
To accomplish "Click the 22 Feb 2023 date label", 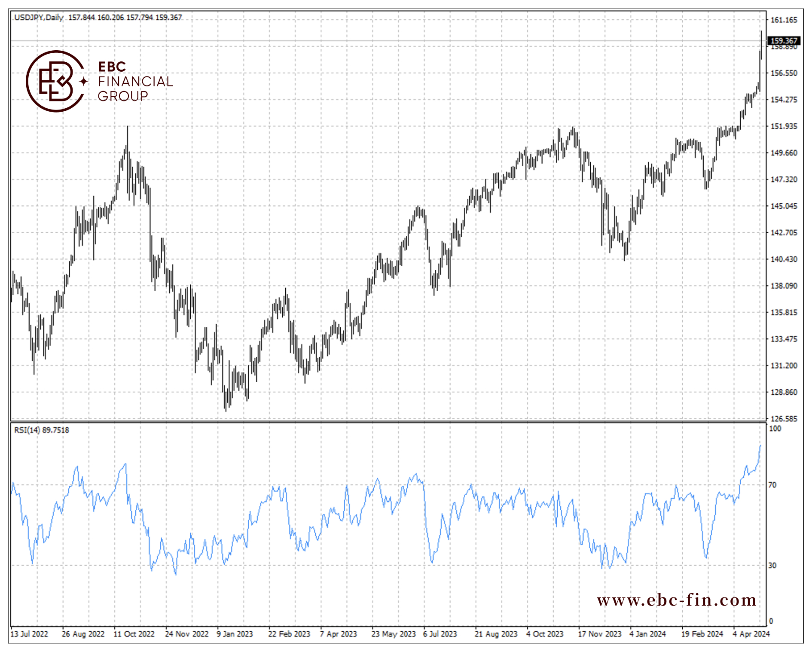I will pyautogui.click(x=289, y=634).
